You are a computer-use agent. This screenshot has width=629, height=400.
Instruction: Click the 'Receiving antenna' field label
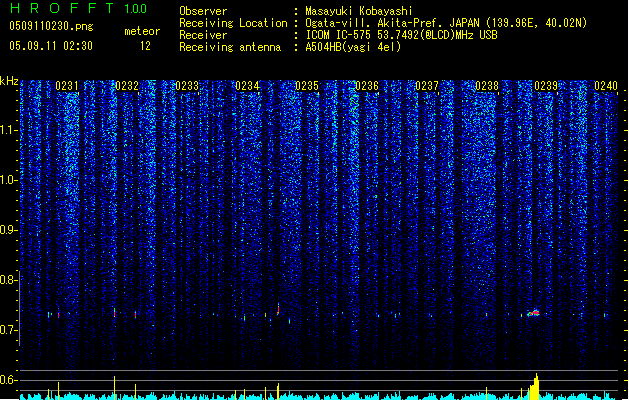(230, 47)
